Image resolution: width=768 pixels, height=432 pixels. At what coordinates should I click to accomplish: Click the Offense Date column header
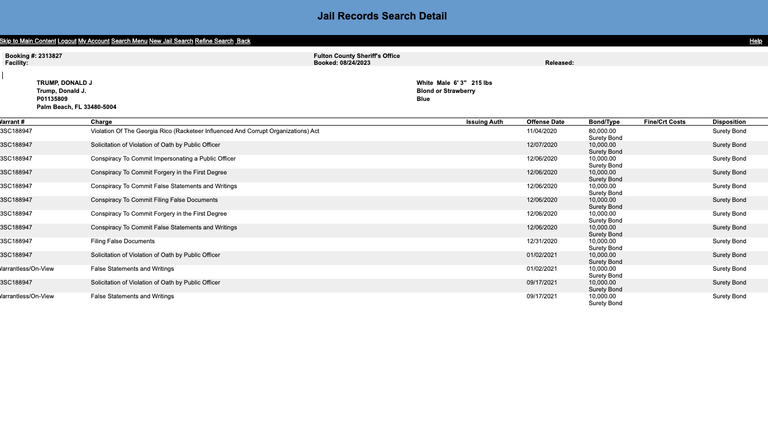(x=545, y=122)
